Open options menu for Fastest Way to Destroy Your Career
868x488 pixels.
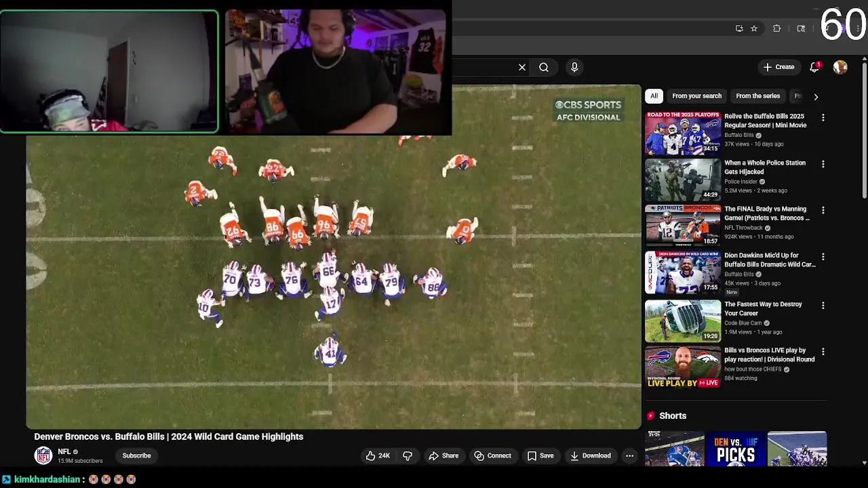click(x=823, y=306)
